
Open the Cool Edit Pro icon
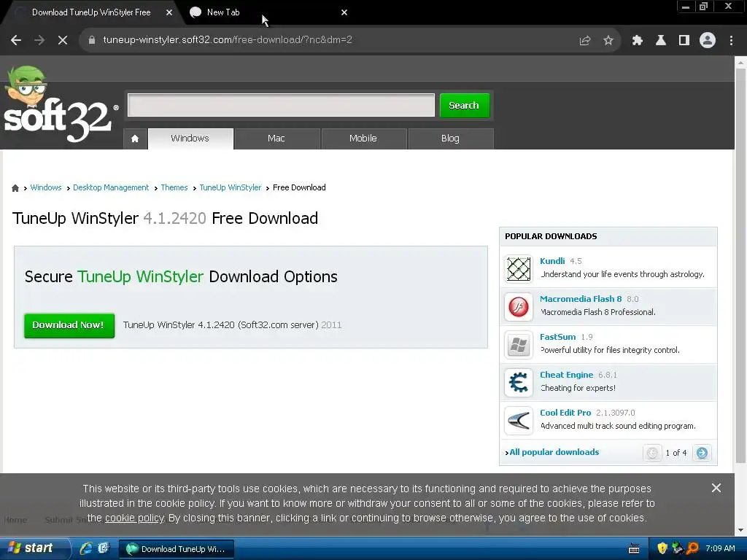click(519, 421)
